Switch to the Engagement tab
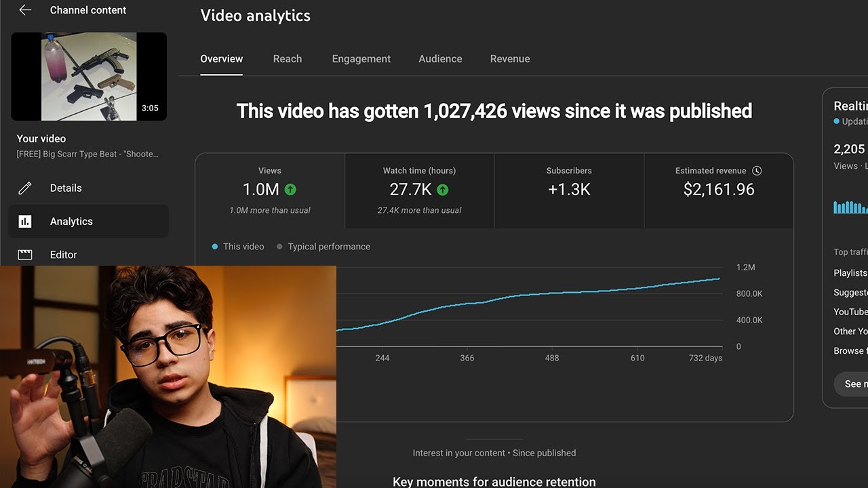This screenshot has width=868, height=488. coord(361,59)
